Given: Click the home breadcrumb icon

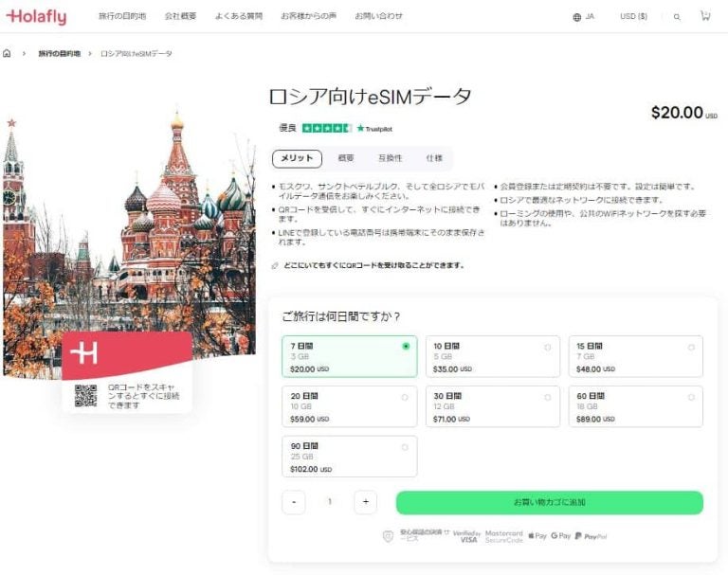Looking at the screenshot, I should [7, 53].
